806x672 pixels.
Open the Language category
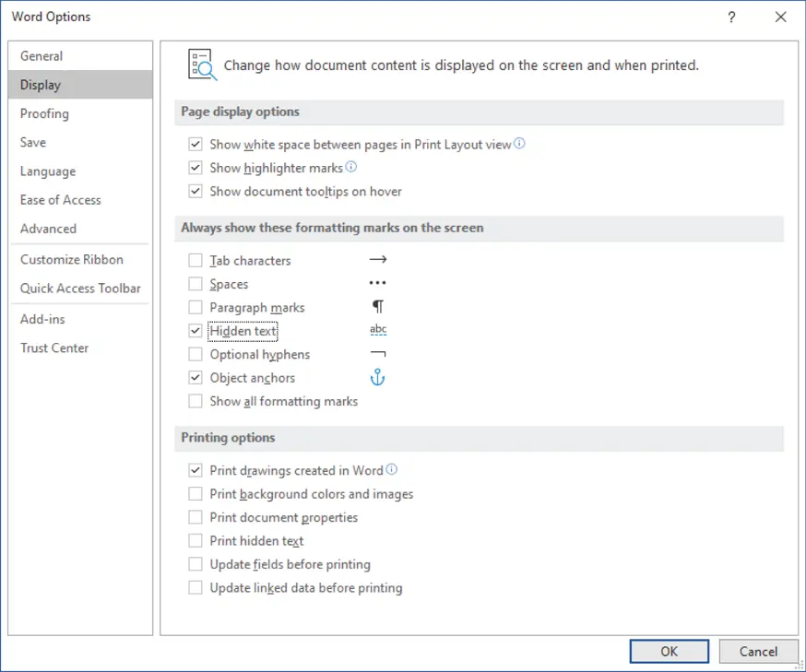coord(80,171)
